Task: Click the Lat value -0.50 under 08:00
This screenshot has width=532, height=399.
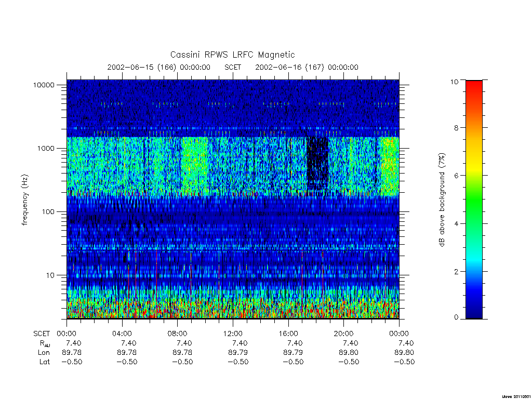Action: 182,362
